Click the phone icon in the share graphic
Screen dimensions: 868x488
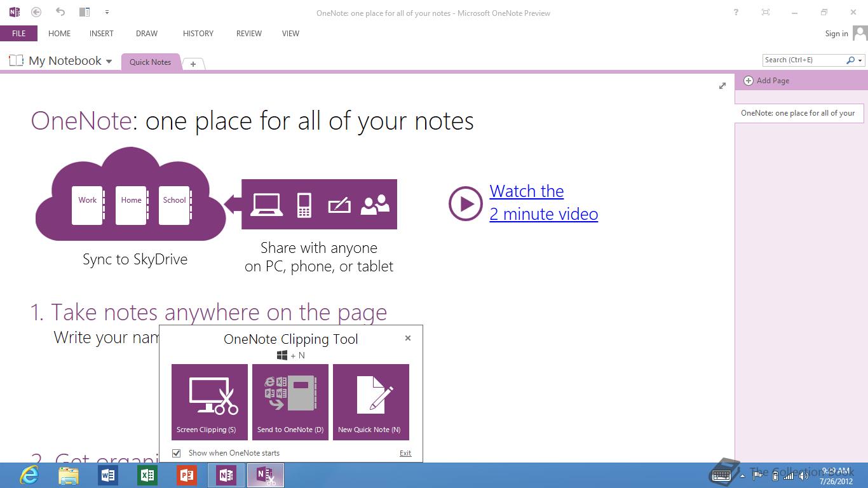click(x=304, y=205)
